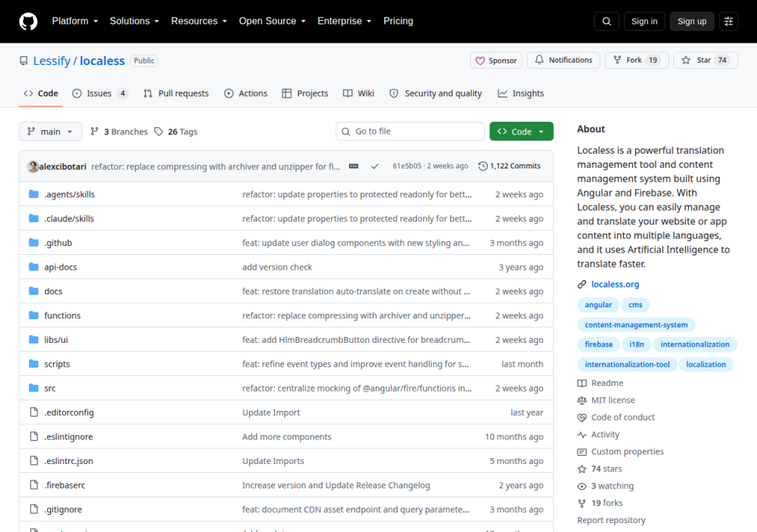757x532 pixels.
Task: Go to GitHub home via Octocat logo
Action: pos(28,21)
